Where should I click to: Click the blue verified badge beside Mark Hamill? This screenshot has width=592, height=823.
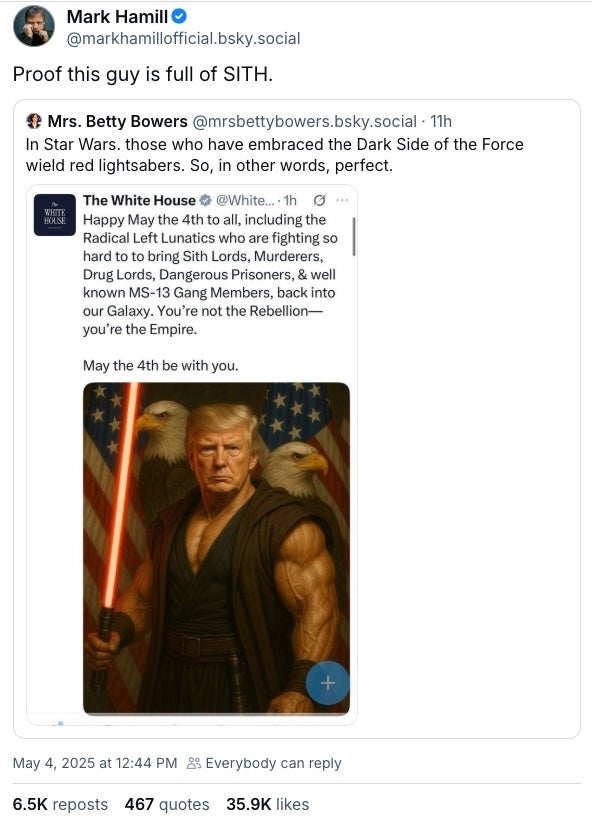point(179,17)
